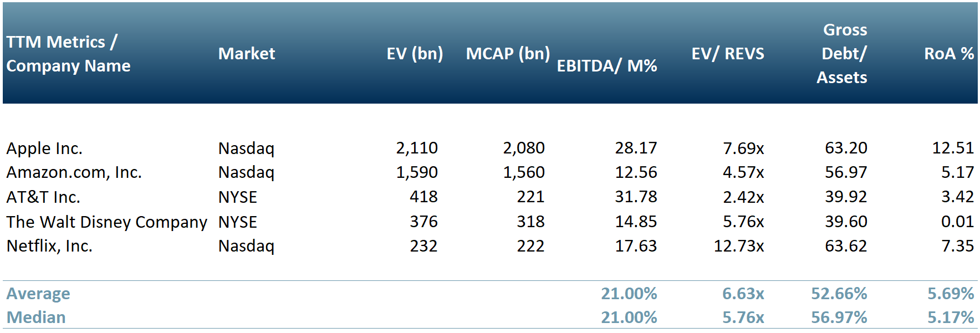Click the 'TTM Metrics / Company Name' header
980x333 pixels.
pos(68,54)
